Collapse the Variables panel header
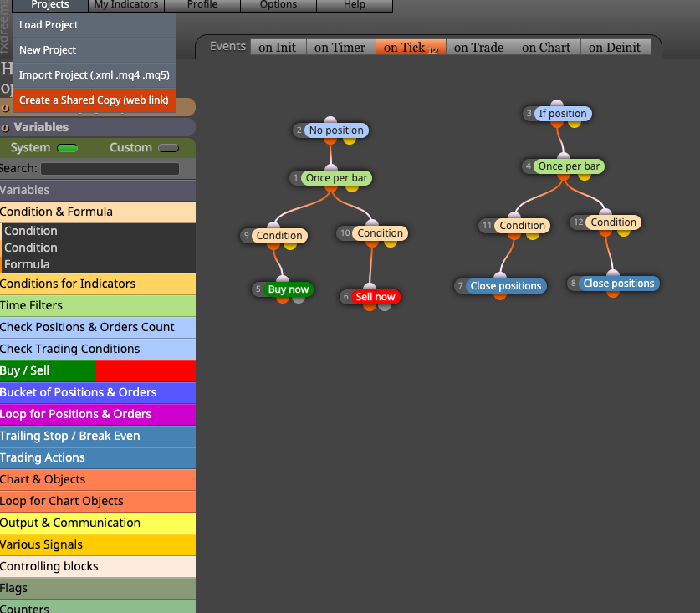 point(98,127)
